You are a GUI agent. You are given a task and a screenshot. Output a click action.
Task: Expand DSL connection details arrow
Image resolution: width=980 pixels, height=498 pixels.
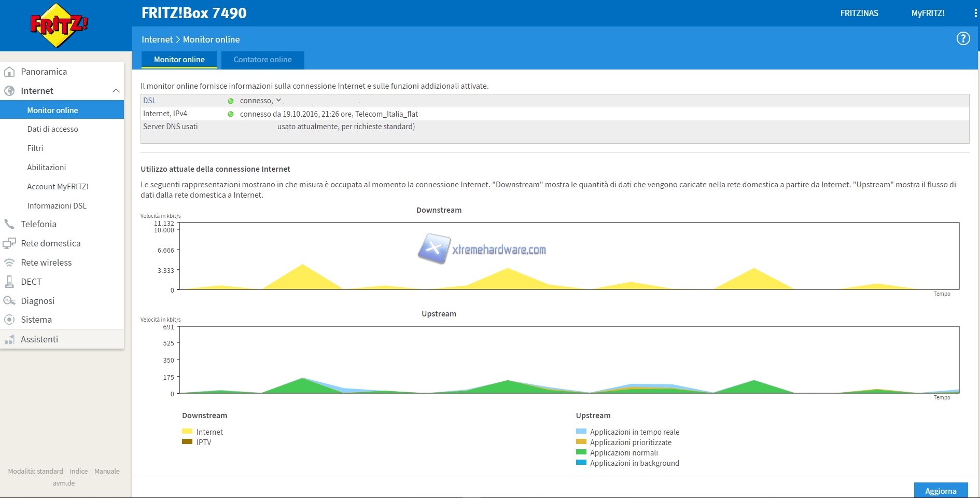[x=278, y=100]
